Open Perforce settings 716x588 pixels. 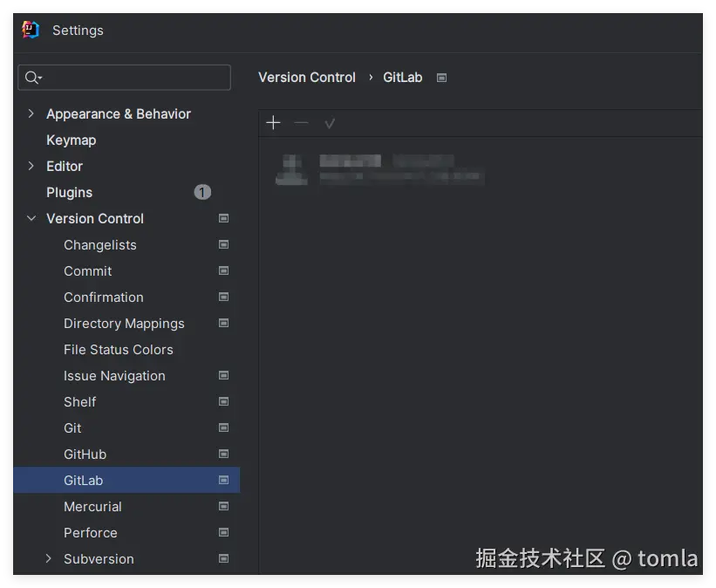click(x=91, y=533)
